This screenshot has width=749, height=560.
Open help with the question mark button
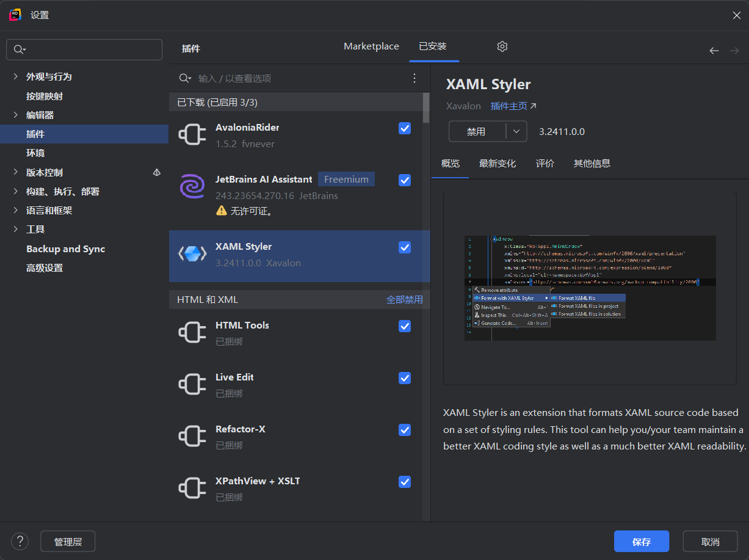[20, 541]
